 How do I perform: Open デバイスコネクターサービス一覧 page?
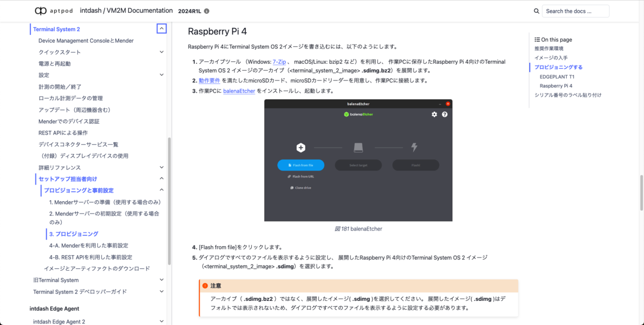click(78, 144)
